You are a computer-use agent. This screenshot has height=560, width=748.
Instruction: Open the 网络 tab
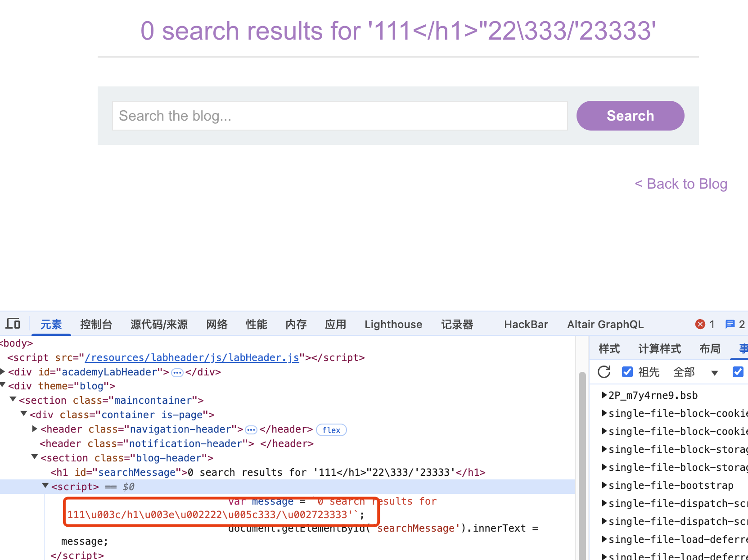click(216, 325)
